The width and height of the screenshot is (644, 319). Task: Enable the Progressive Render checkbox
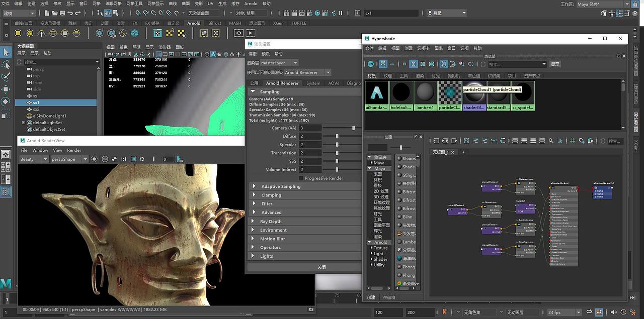[x=301, y=178]
